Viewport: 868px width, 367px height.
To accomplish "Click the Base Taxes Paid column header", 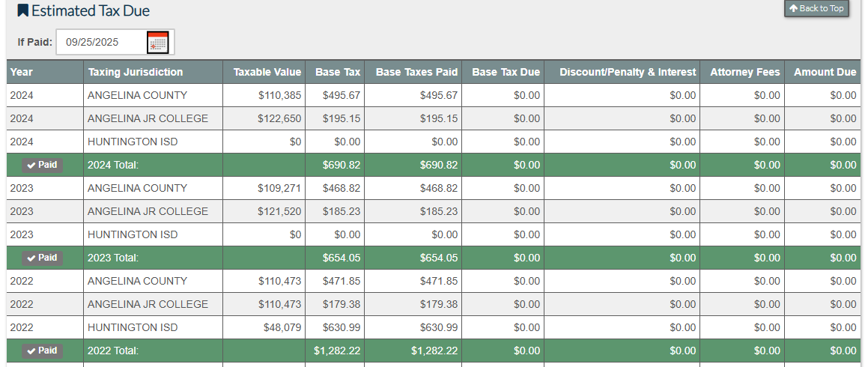I will (416, 72).
